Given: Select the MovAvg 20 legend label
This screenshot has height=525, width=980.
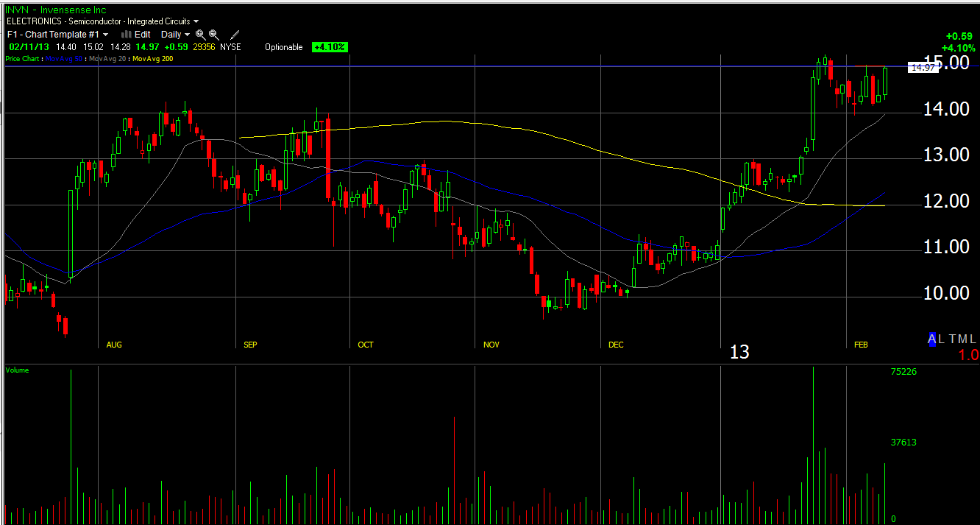Looking at the screenshot, I should 106,58.
